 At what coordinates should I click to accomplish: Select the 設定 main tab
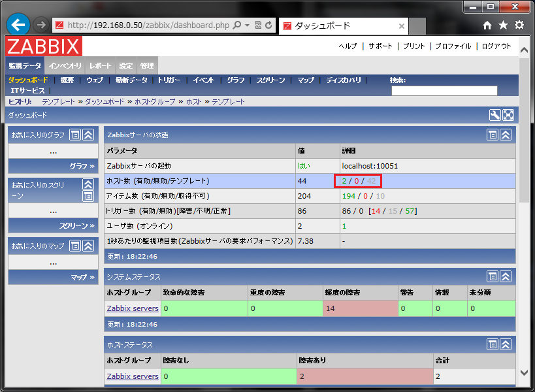click(126, 65)
